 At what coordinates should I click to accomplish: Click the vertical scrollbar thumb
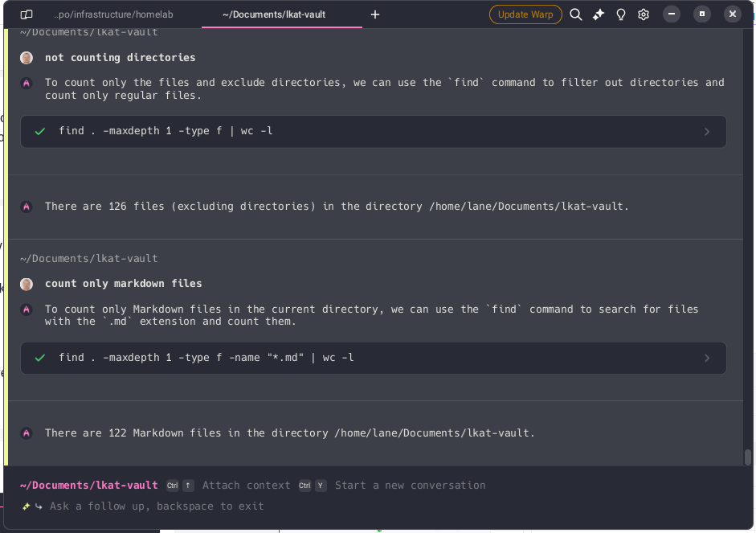click(748, 457)
